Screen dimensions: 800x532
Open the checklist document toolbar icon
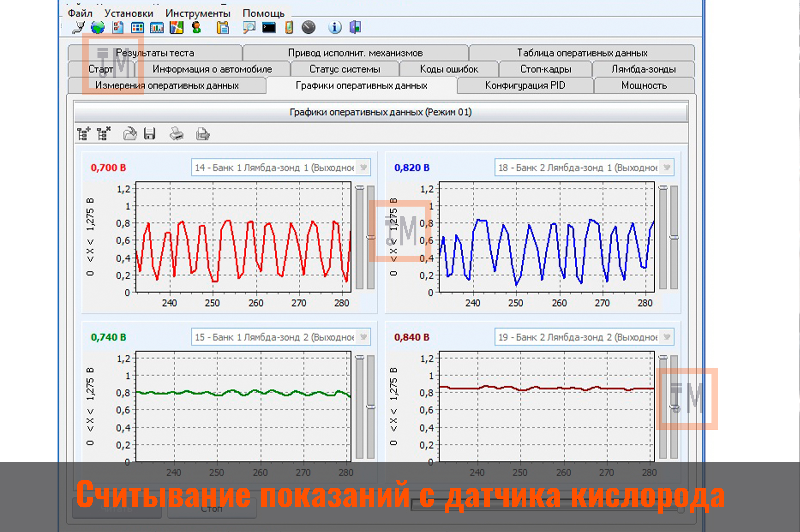click(118, 28)
